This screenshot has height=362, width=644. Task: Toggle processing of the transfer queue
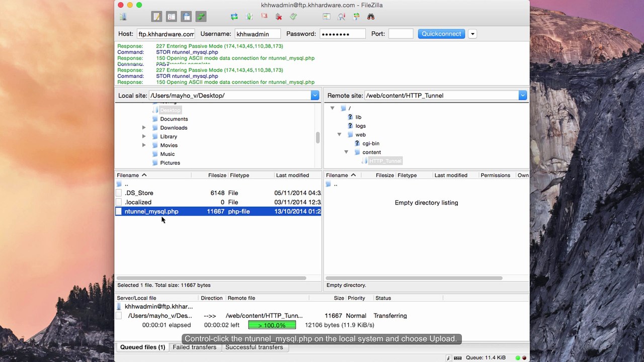tap(249, 17)
